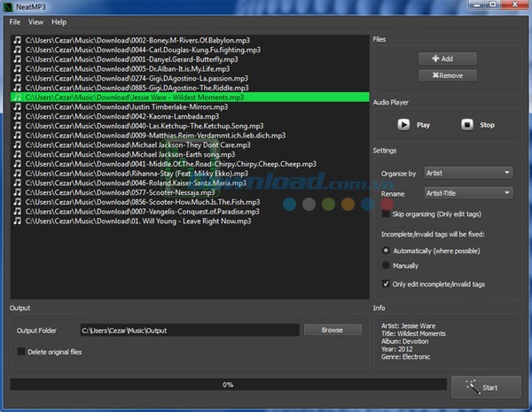Click music note icon beside Will Young track
Viewport: 532px width, 412px height.
[x=18, y=220]
